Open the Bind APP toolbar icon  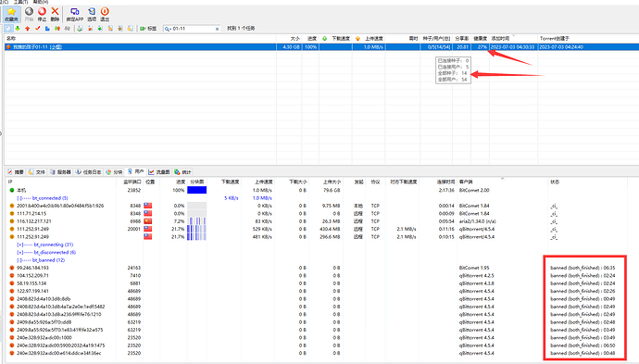[x=75, y=14]
